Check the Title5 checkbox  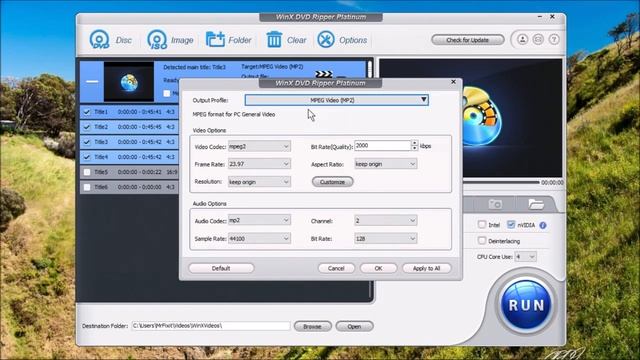[x=87, y=172]
